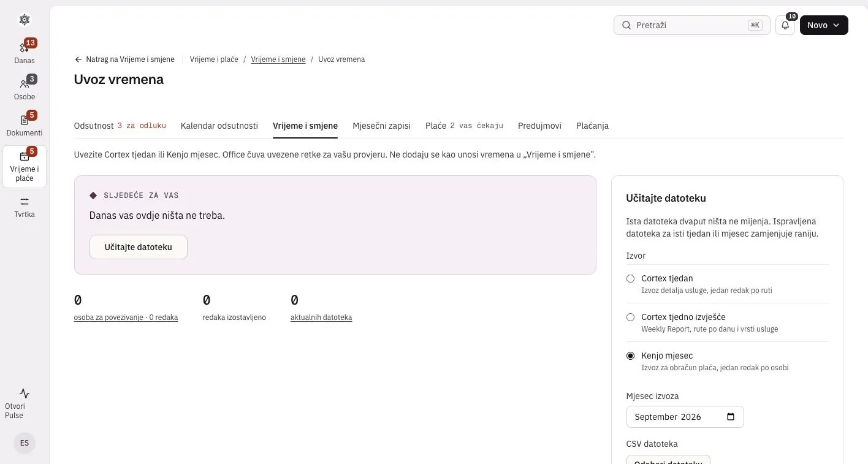Expand the Novo dropdown button

tap(824, 25)
